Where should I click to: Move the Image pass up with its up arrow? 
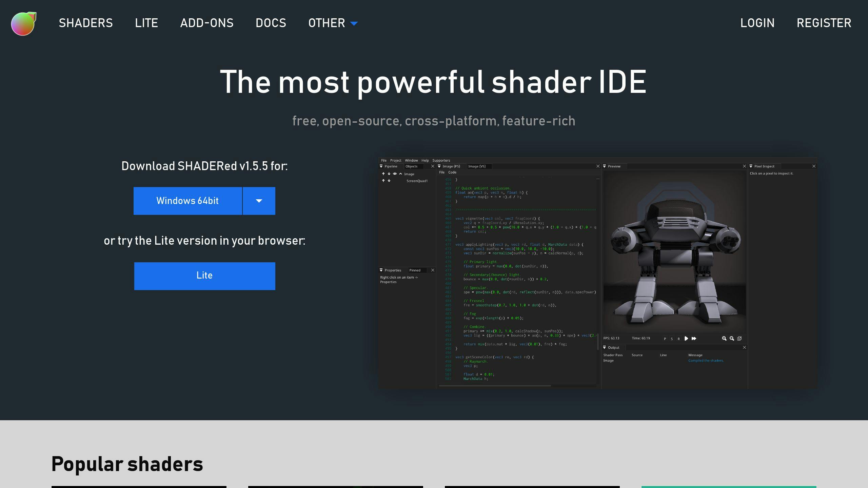[x=383, y=174]
